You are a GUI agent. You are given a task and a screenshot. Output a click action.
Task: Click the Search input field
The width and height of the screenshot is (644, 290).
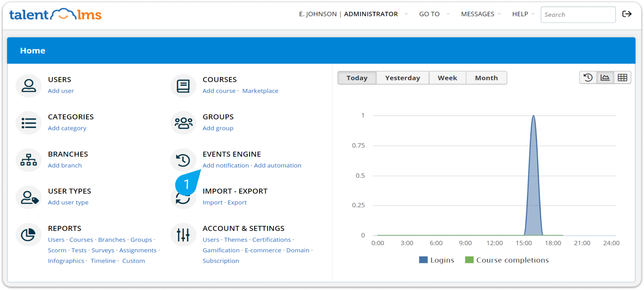click(578, 14)
